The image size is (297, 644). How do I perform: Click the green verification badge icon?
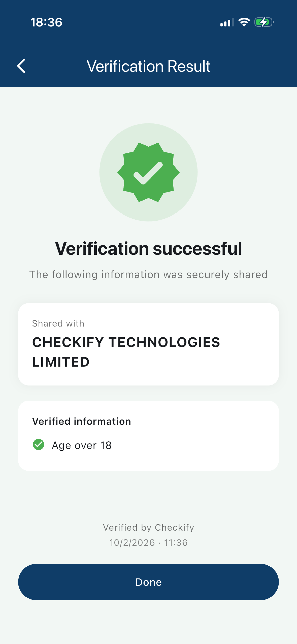click(x=148, y=172)
